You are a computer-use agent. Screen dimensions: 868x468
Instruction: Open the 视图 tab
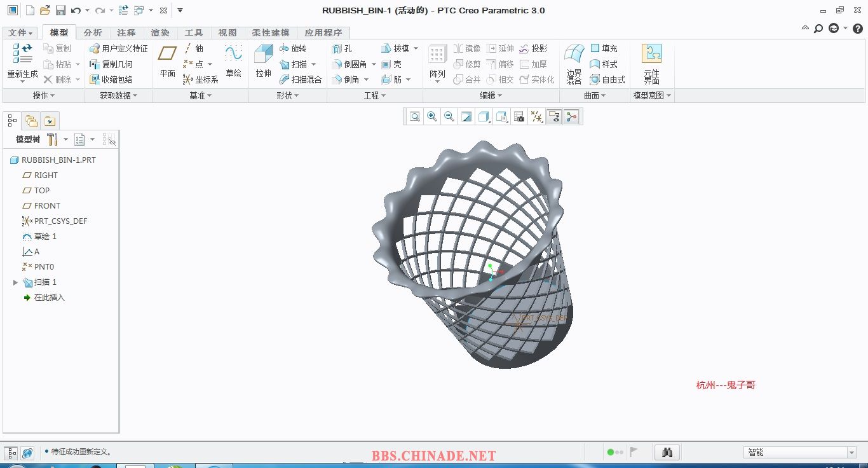click(x=227, y=32)
